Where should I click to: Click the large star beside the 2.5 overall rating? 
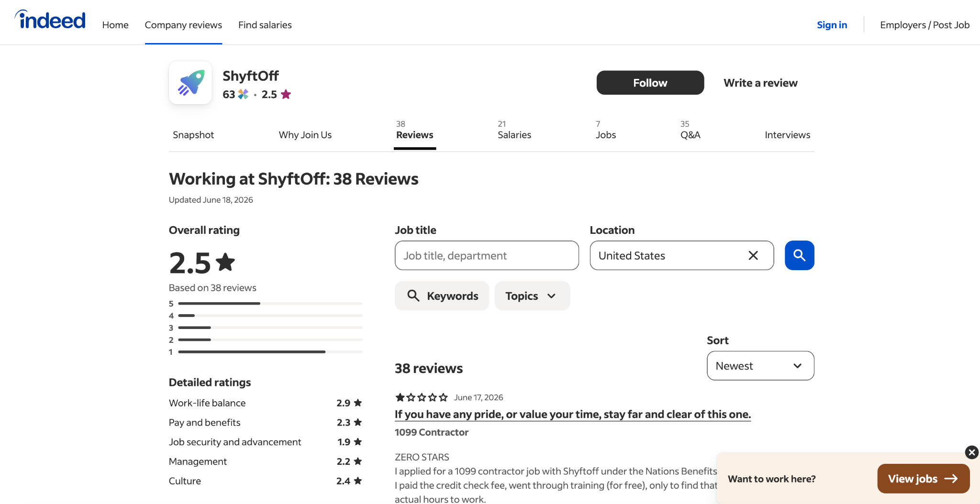coord(225,262)
